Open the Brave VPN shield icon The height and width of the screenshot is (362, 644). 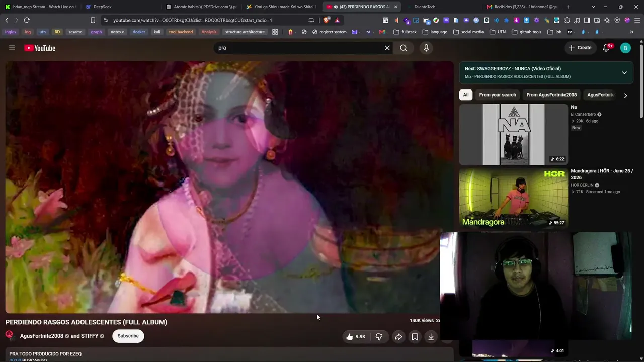tap(617, 20)
